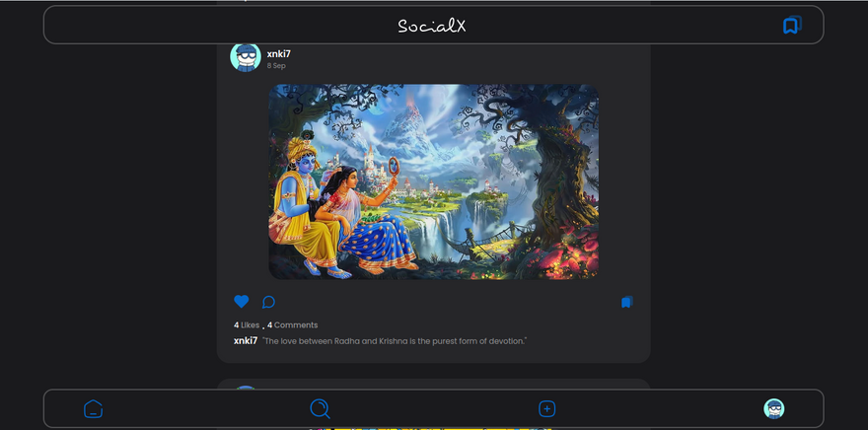Image resolution: width=868 pixels, height=430 pixels.
Task: Go to Home feed in bottom navigation
Action: point(93,408)
